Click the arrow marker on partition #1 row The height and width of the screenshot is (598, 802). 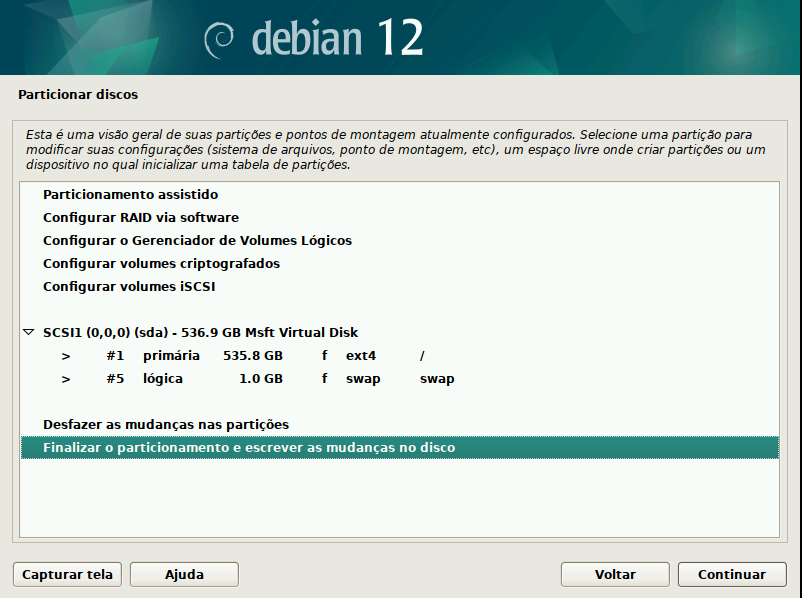[65, 356]
